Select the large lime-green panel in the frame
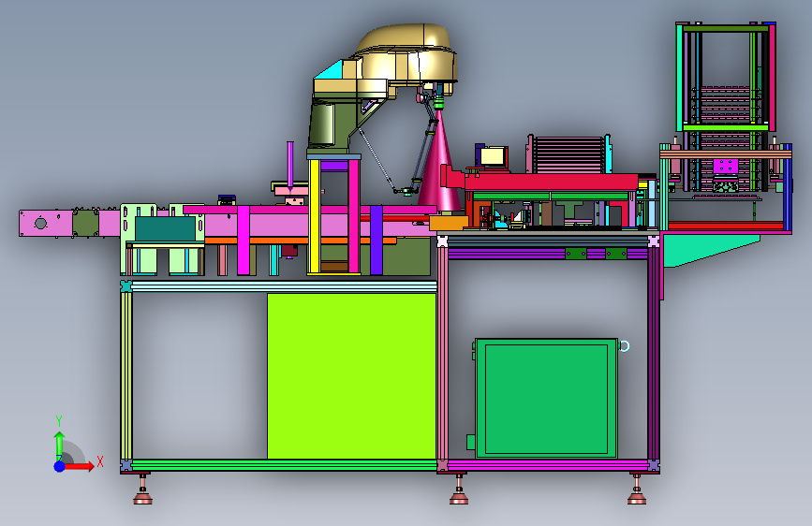812x526 pixels. point(351,376)
